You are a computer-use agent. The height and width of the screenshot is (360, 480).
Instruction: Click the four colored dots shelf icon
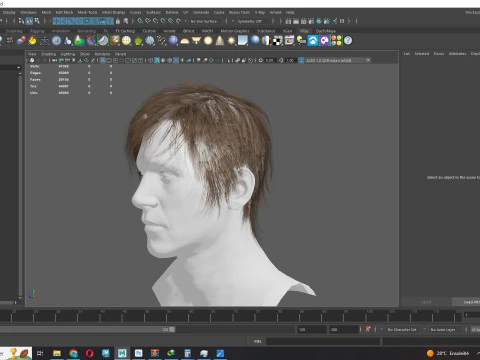point(337,41)
